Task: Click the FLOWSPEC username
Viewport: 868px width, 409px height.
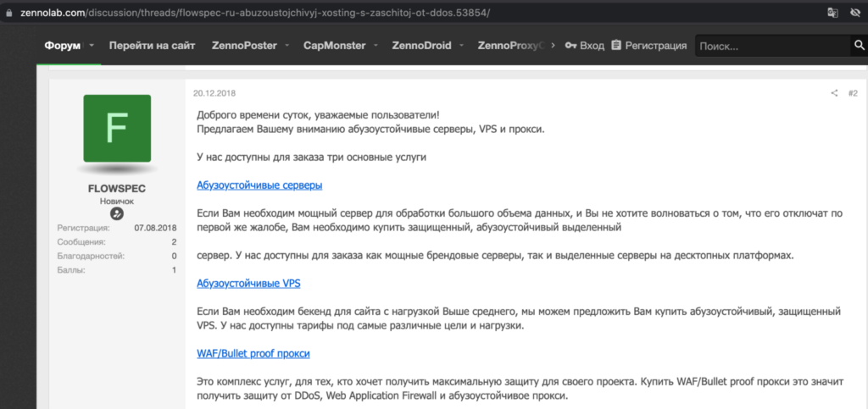Action: tap(117, 189)
